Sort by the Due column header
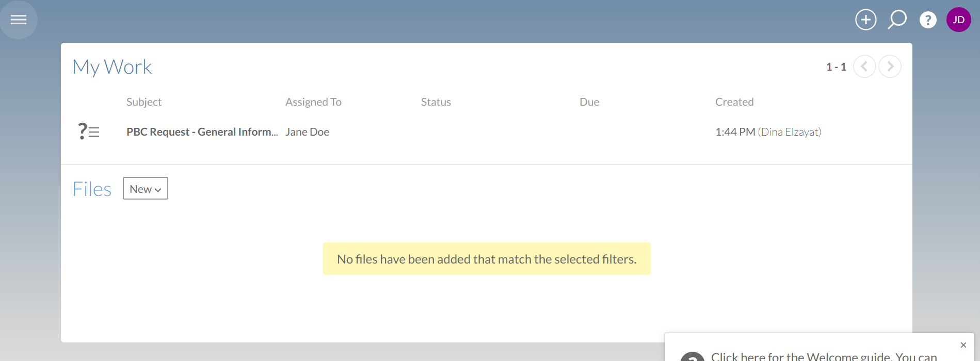980x361 pixels. coord(589,102)
